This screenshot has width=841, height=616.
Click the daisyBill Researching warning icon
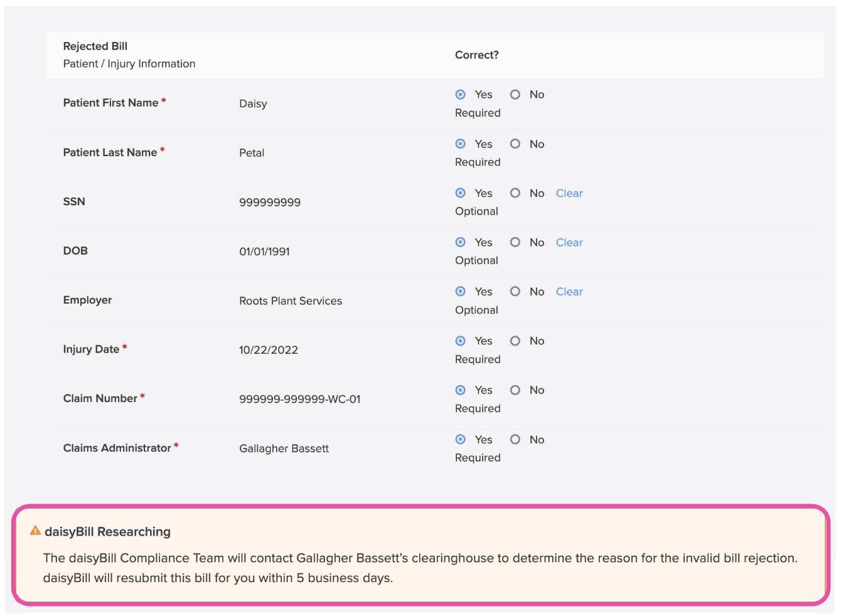[x=36, y=531]
